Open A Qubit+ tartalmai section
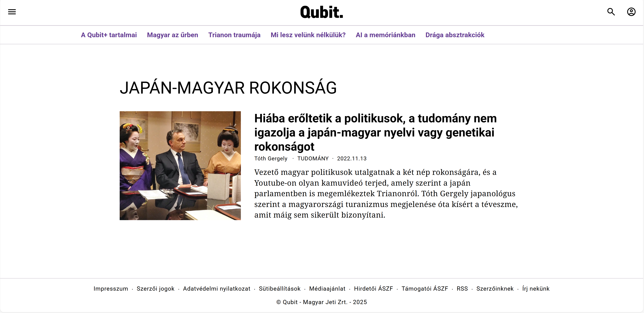644x313 pixels. 109,35
